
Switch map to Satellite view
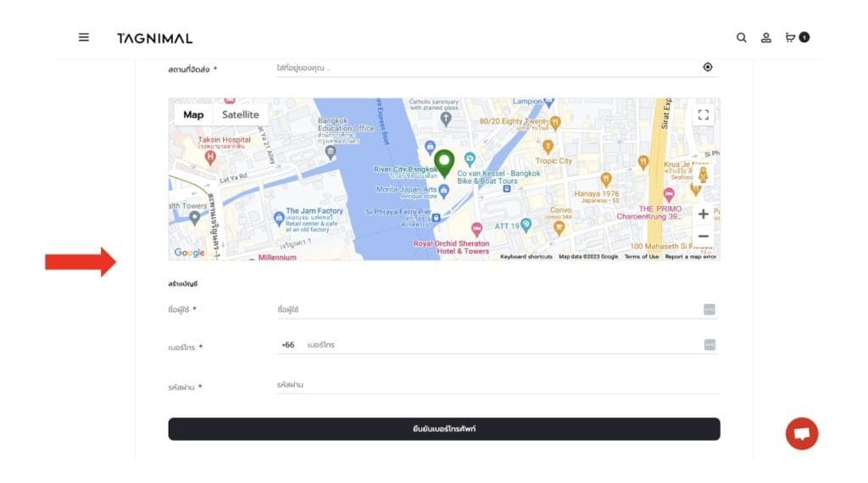tap(241, 115)
